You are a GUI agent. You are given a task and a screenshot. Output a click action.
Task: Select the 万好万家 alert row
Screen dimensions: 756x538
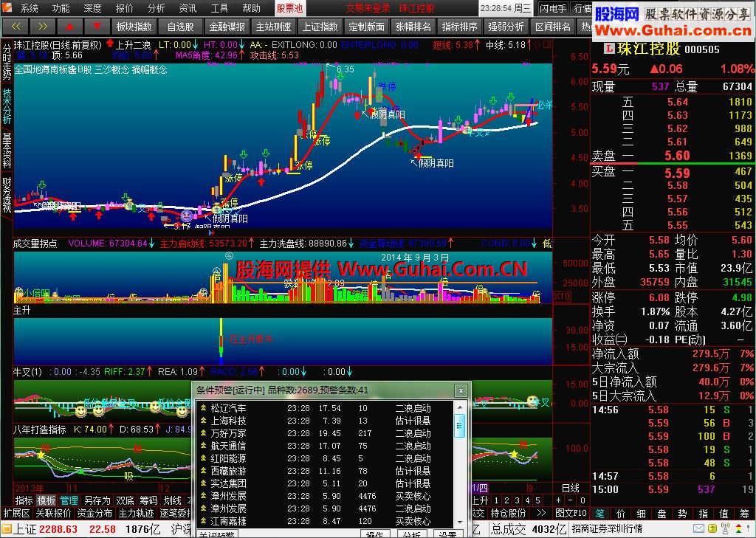pyautogui.click(x=325, y=433)
